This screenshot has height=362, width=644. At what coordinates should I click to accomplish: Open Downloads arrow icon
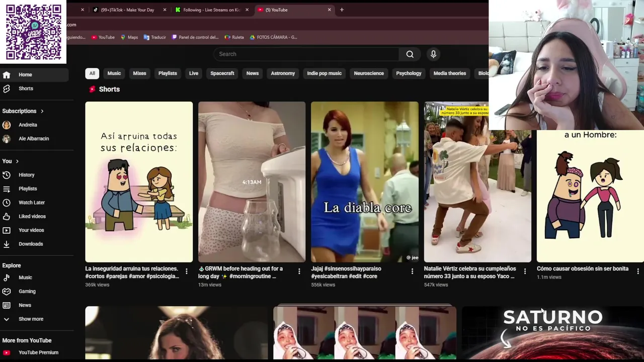pyautogui.click(x=7, y=244)
